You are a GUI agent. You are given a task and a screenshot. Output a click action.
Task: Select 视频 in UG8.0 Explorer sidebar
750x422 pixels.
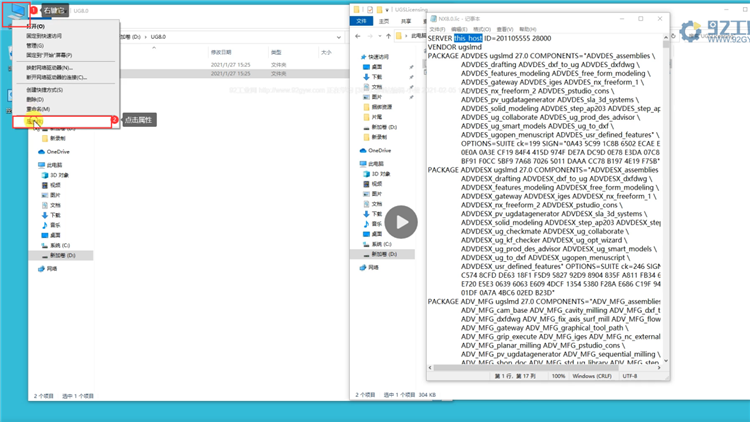51,185
